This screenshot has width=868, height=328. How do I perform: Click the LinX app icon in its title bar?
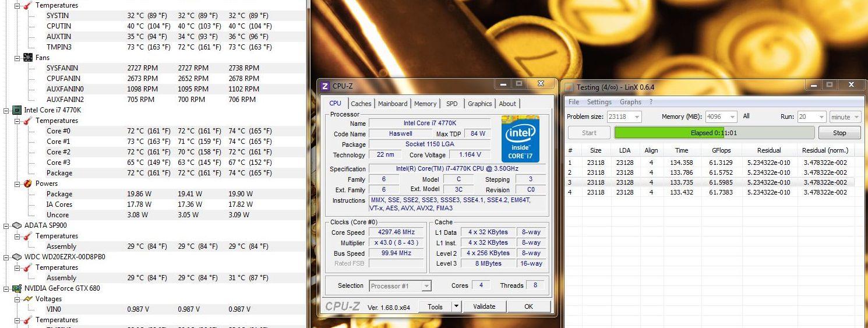[x=570, y=87]
